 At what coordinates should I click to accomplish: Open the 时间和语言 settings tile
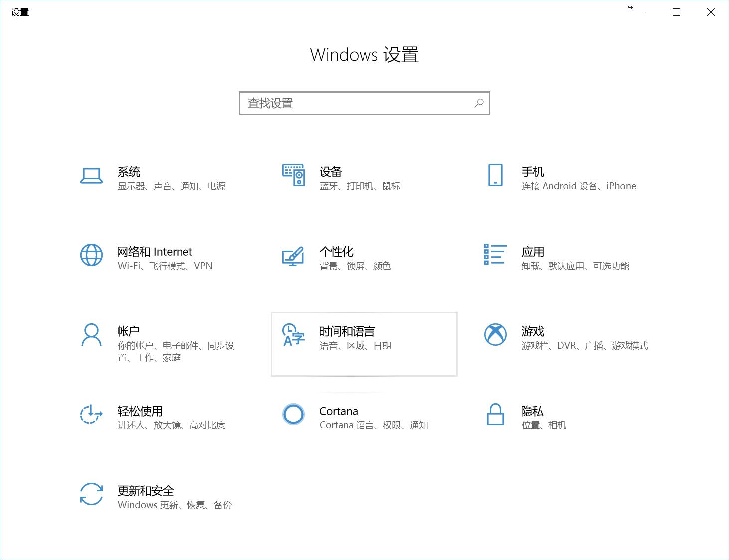point(364,344)
